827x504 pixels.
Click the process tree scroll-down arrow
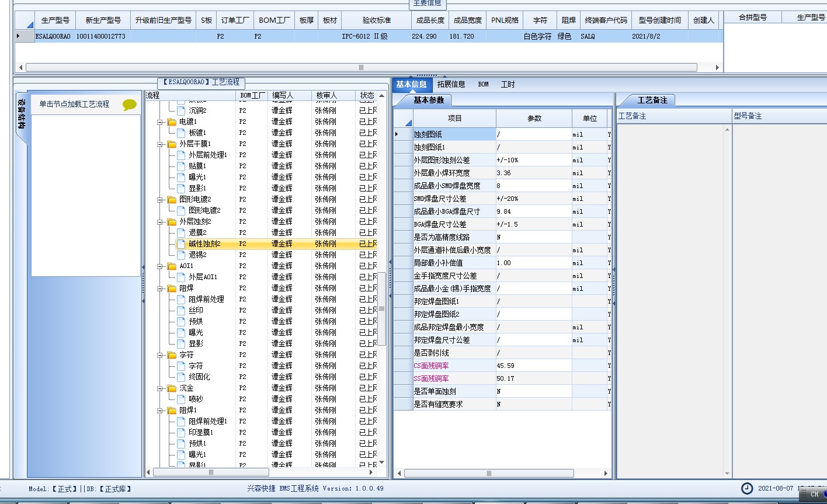point(382,462)
